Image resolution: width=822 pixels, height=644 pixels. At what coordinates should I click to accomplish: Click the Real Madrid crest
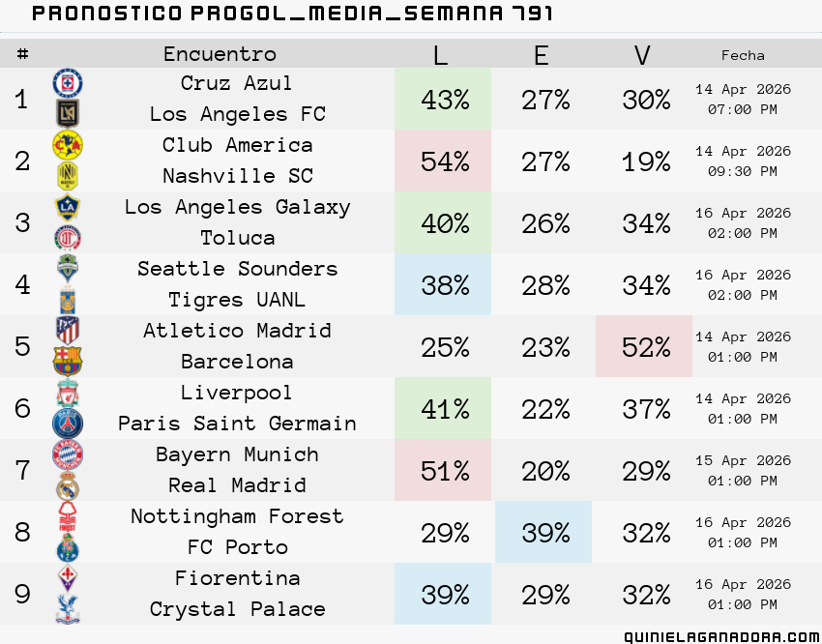(x=68, y=485)
